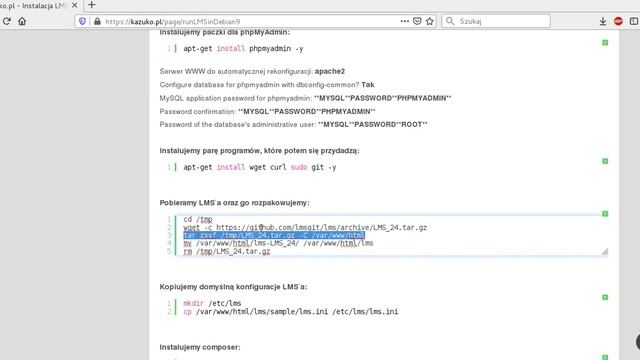The height and width of the screenshot is (360, 640).
Task: Click the 'Instalujemy parę programów' heading
Action: pyautogui.click(x=260, y=151)
